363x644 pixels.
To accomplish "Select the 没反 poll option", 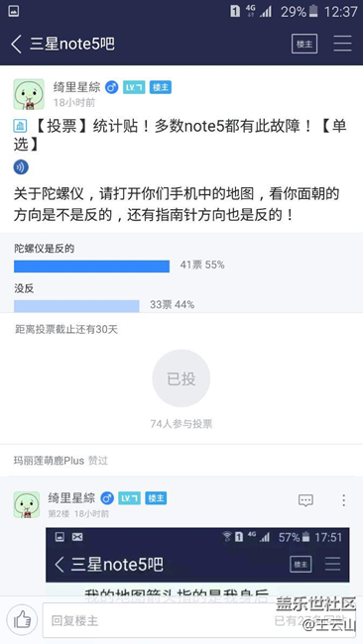I will [x=24, y=288].
